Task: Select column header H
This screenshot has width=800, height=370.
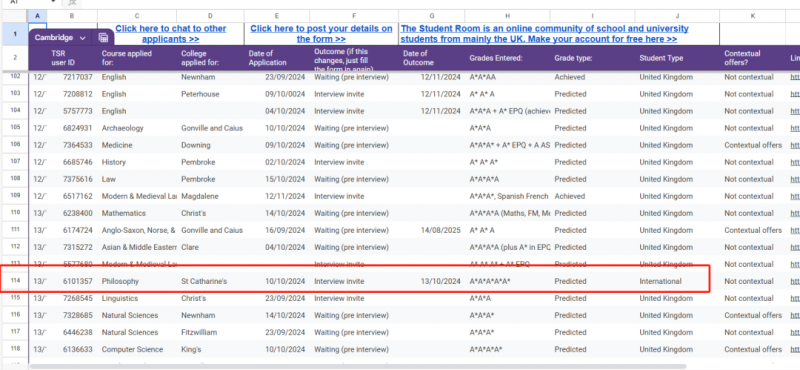Action: 508,16
